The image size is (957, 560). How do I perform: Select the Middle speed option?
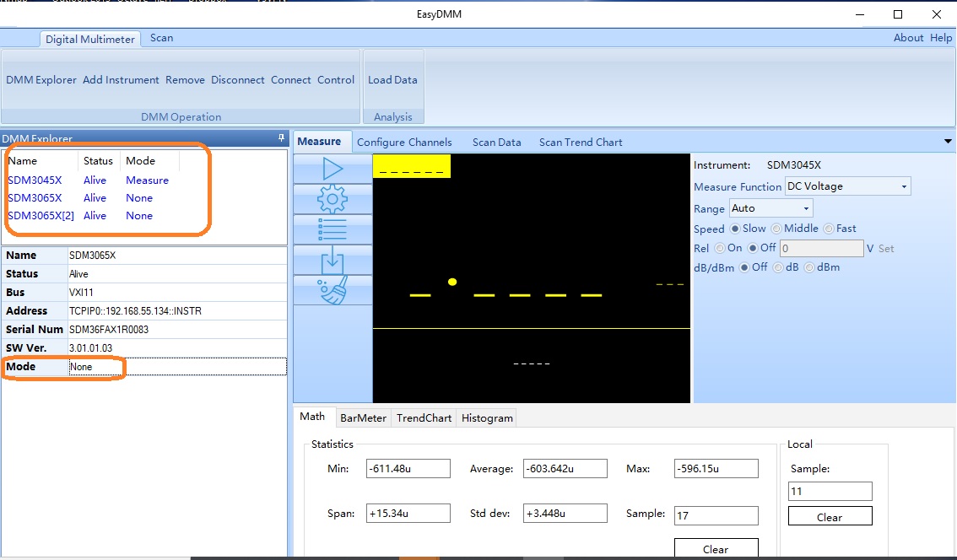pyautogui.click(x=777, y=229)
